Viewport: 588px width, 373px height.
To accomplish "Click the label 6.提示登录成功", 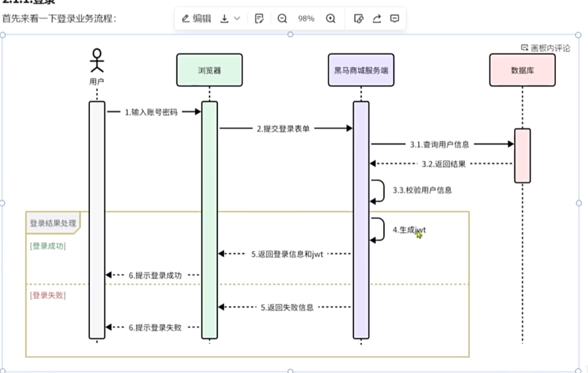I will (155, 276).
